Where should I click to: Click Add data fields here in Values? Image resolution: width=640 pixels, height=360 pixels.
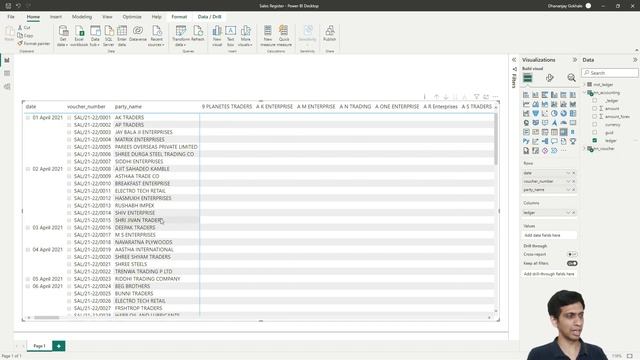tap(550, 236)
